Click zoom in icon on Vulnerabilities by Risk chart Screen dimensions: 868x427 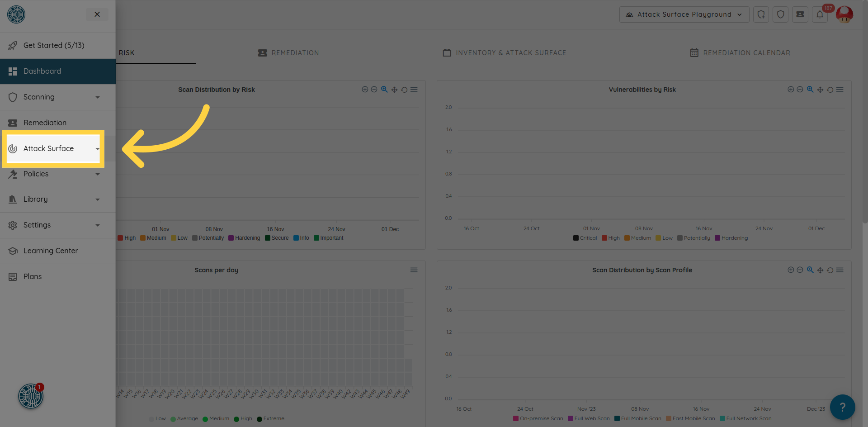pyautogui.click(x=790, y=90)
